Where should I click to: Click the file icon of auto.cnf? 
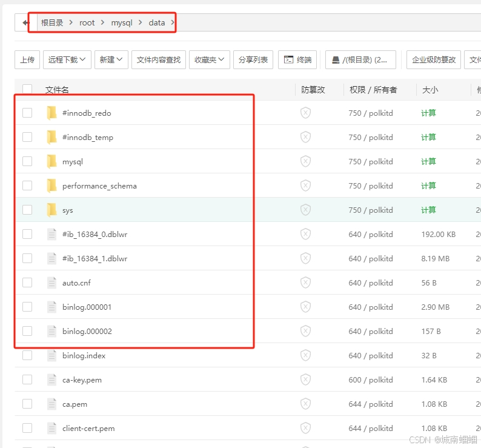(x=51, y=283)
